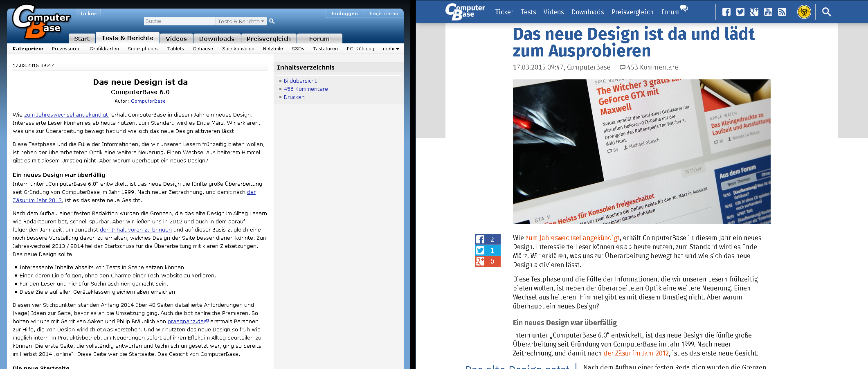Open Bildübersicht in Inhaltsverzeichnis
Viewport: 868px width, 369px height.
pyautogui.click(x=300, y=81)
